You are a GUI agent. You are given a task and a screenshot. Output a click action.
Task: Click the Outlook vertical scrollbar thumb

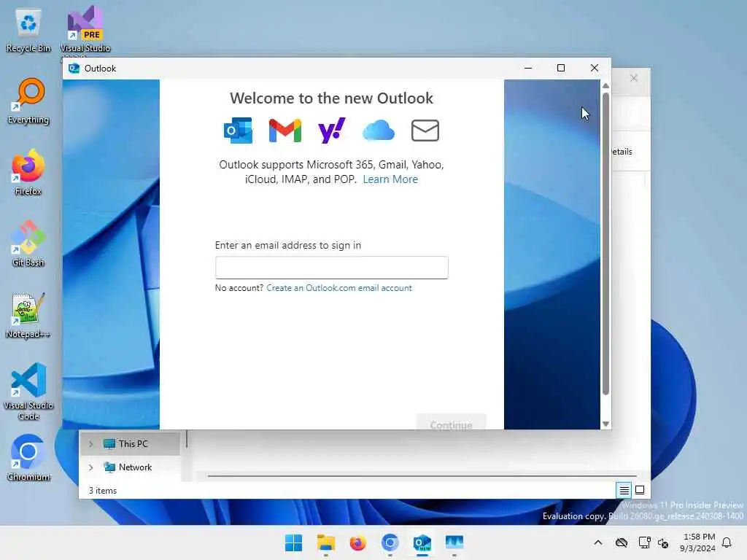(x=605, y=244)
